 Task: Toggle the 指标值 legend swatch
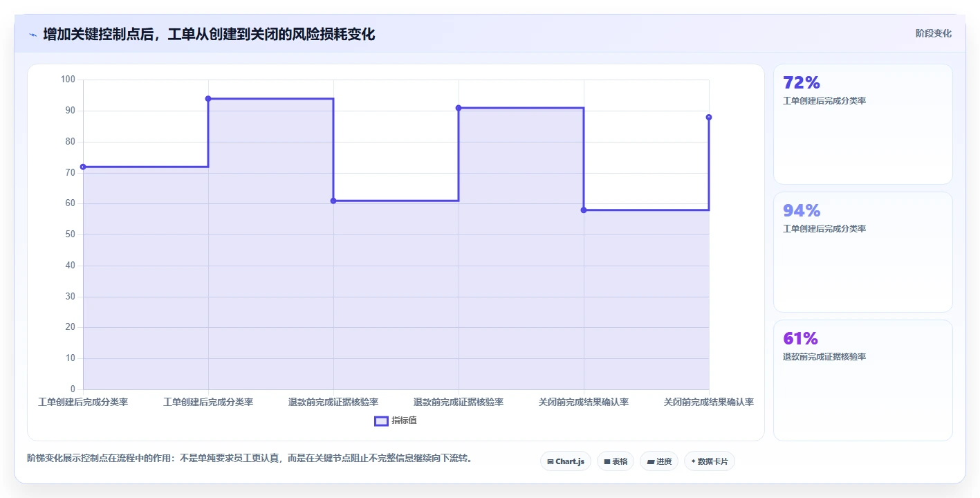381,421
